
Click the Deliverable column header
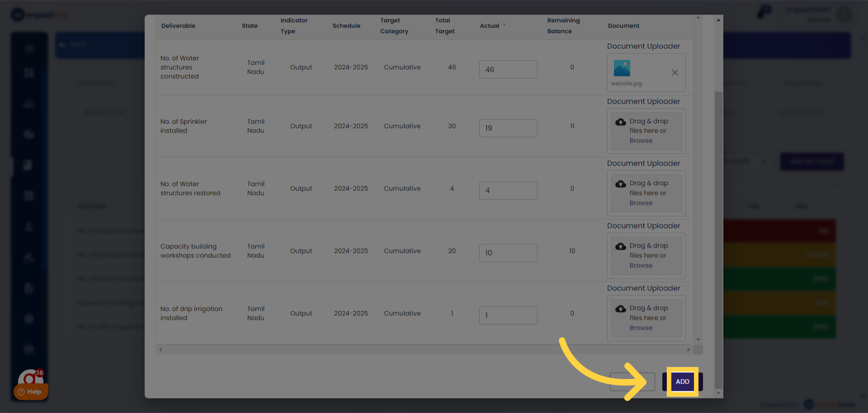click(178, 26)
